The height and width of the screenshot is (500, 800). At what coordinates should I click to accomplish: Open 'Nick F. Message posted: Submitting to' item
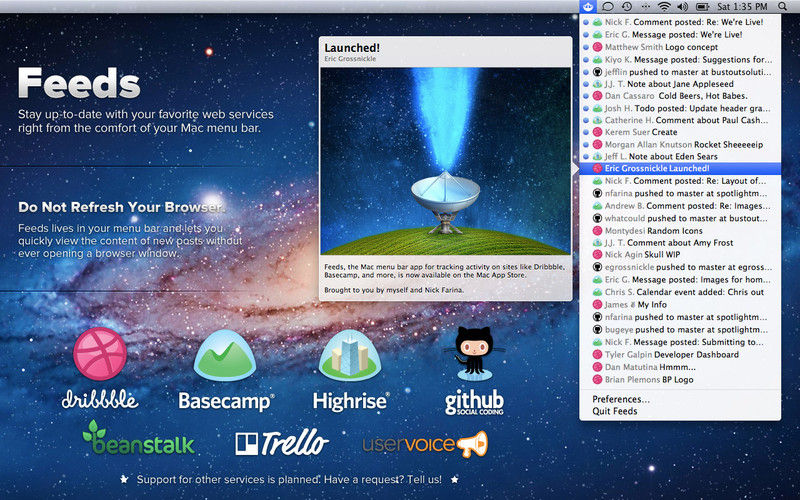click(x=680, y=342)
